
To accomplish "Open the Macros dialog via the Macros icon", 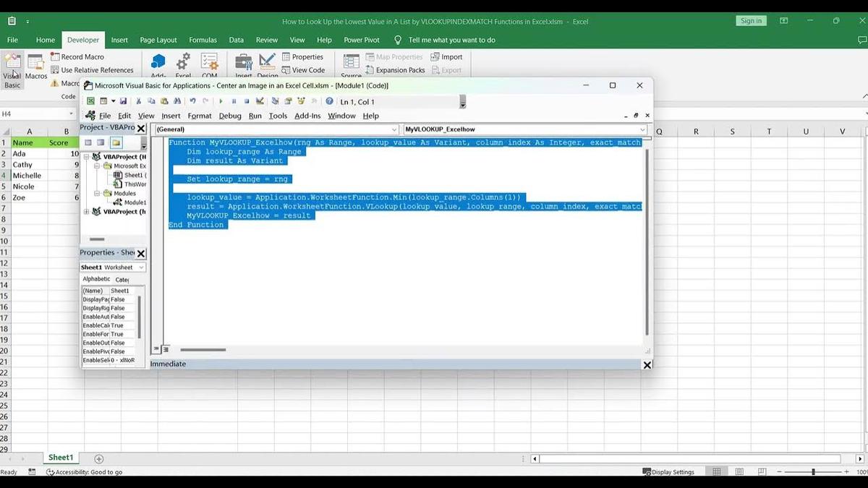I will click(x=35, y=69).
